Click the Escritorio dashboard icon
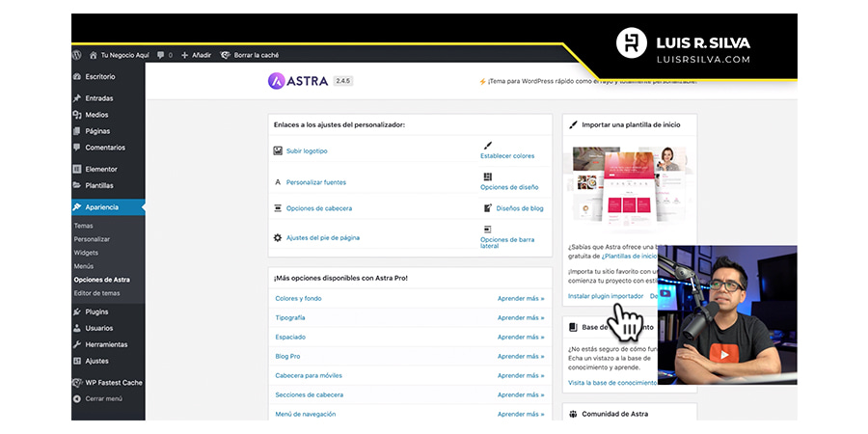 (x=77, y=77)
